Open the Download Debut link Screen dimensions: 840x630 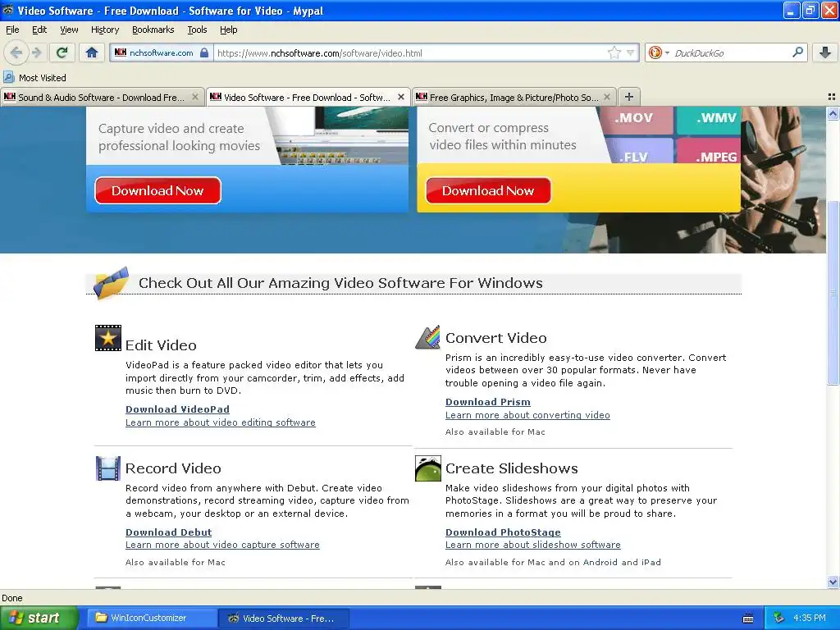pos(169,532)
